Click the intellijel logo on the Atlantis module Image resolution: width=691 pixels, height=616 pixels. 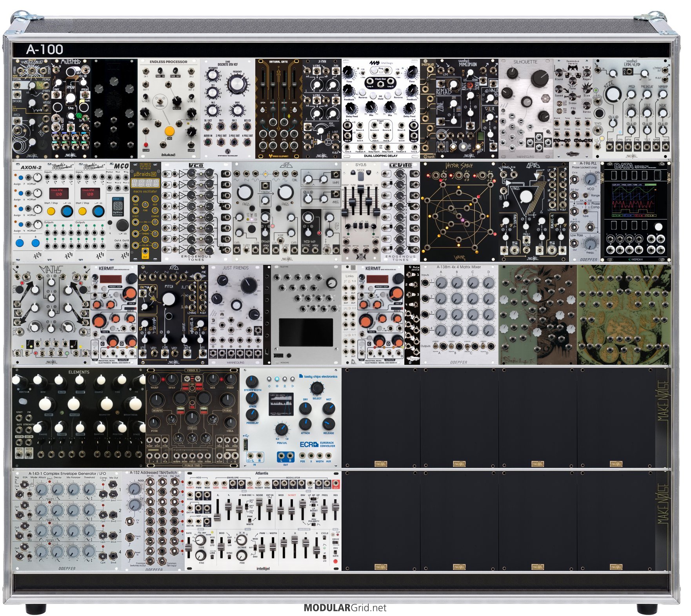(263, 568)
